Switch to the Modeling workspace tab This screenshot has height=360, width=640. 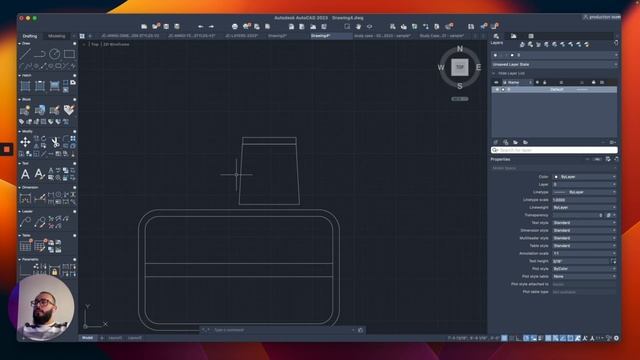pyautogui.click(x=56, y=36)
